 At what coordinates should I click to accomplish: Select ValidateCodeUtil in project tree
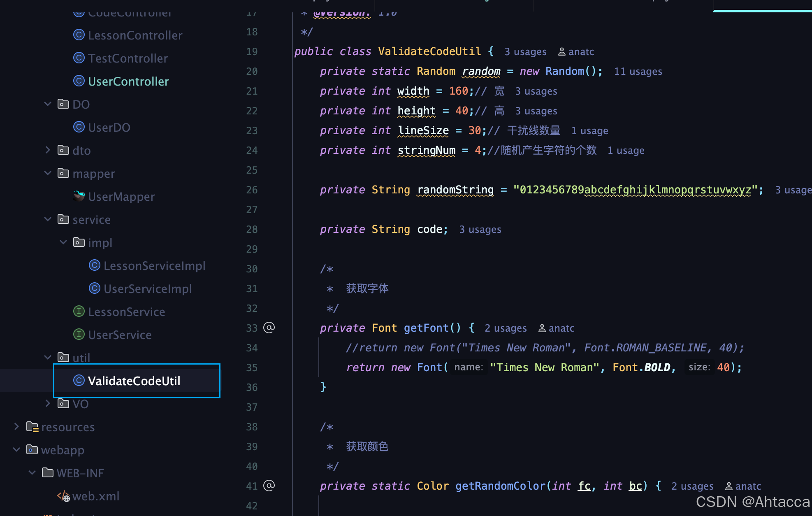coord(134,381)
